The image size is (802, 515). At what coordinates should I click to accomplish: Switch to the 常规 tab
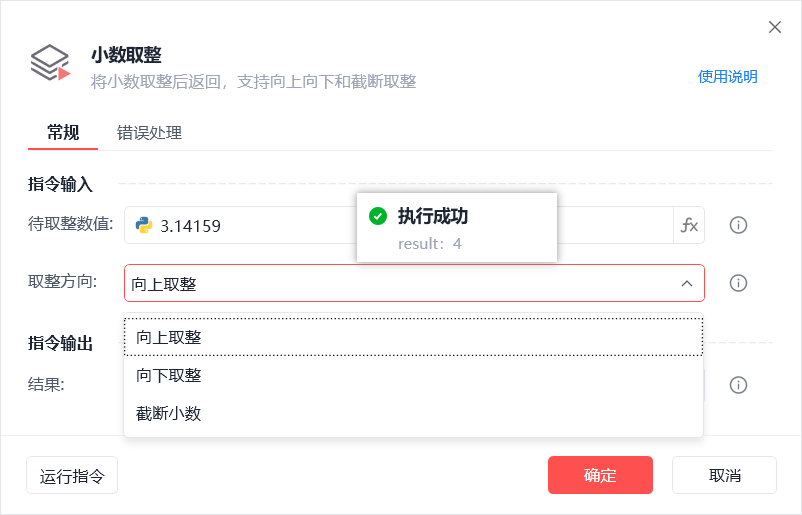(x=63, y=132)
